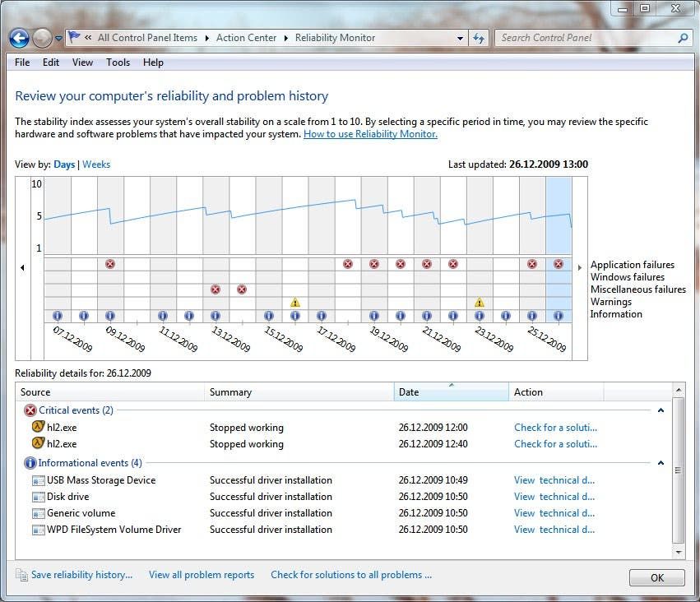Viewport: 700px width, 602px height.
Task: Select warning triangle on 16.12.2009
Action: point(295,302)
